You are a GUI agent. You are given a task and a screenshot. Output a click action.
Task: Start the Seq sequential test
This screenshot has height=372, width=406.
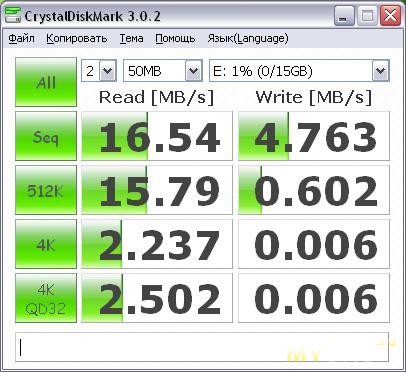46,136
